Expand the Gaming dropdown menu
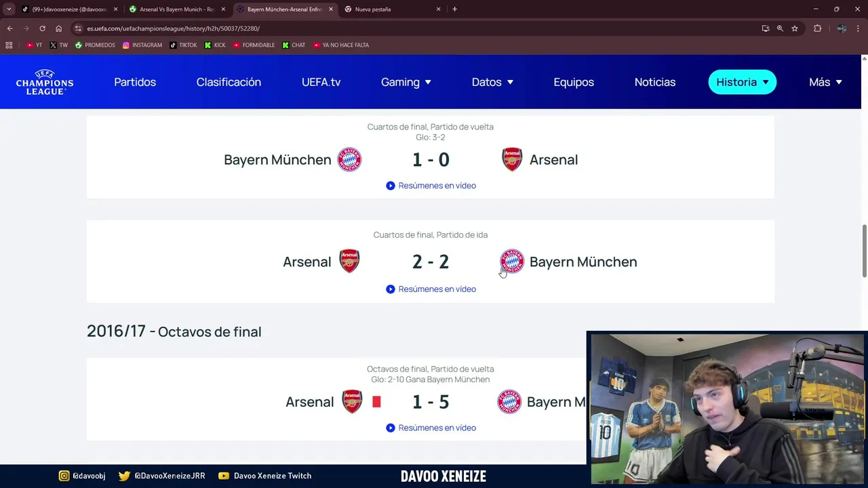 coord(406,82)
